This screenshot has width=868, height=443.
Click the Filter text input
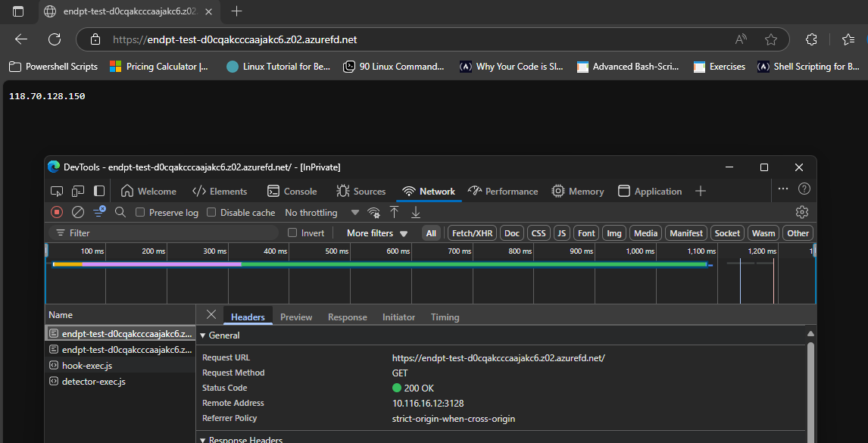point(164,233)
